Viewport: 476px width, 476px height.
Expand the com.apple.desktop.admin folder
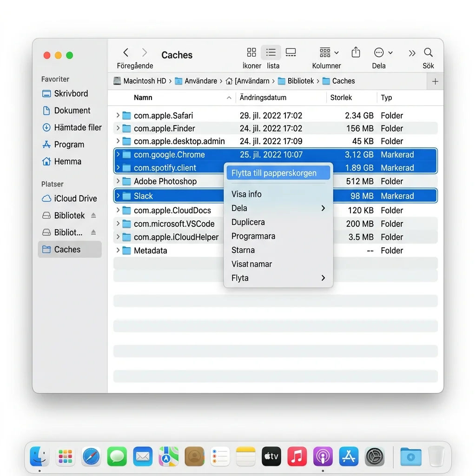(x=118, y=141)
